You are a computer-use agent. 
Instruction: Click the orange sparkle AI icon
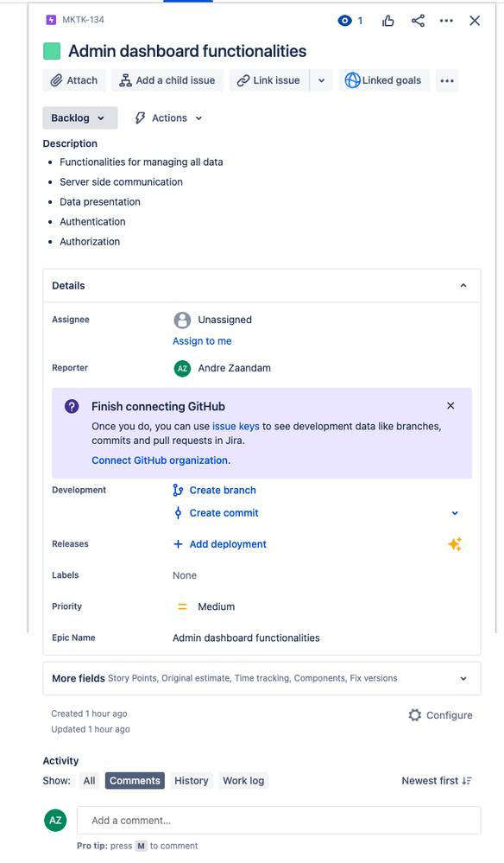(455, 544)
